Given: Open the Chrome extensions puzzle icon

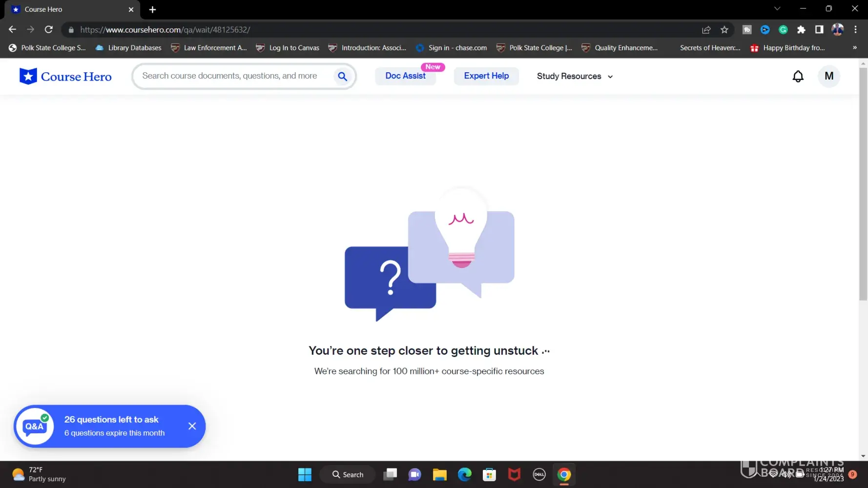Looking at the screenshot, I should pyautogui.click(x=801, y=30).
